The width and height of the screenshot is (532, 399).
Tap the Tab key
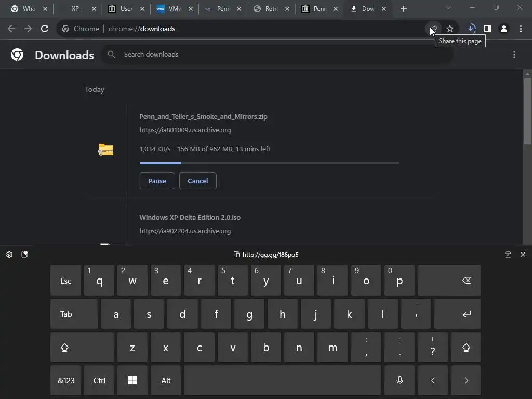(74, 314)
